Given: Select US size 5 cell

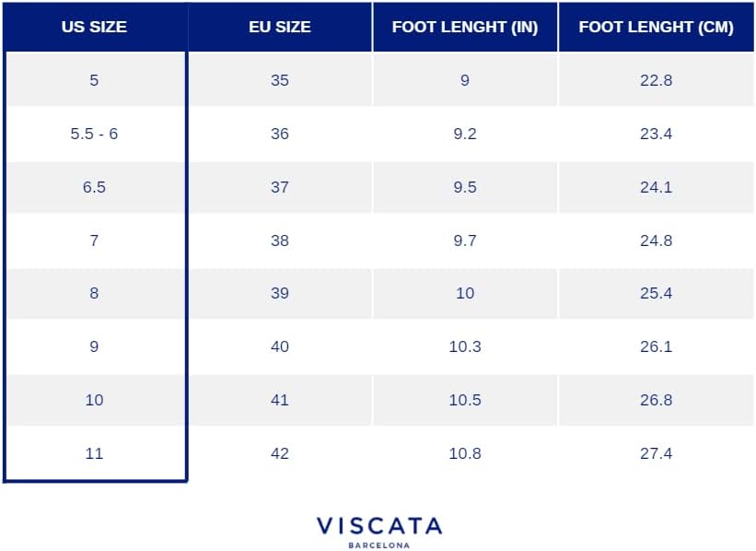Looking at the screenshot, I should click(95, 79).
